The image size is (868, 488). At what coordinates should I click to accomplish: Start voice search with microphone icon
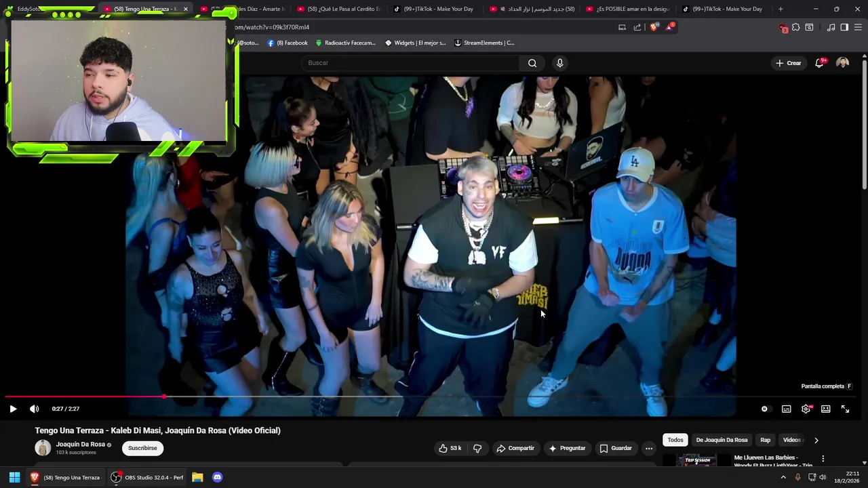point(559,63)
